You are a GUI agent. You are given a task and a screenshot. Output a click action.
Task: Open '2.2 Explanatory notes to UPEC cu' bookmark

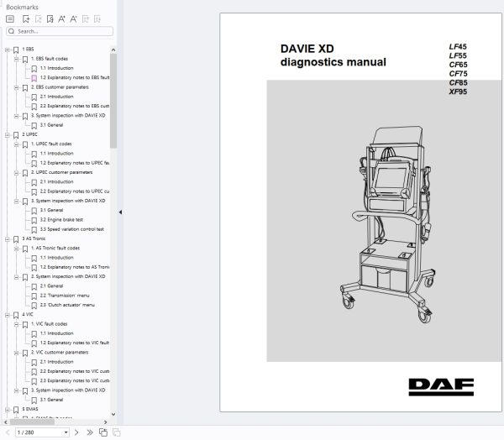pyautogui.click(x=75, y=191)
